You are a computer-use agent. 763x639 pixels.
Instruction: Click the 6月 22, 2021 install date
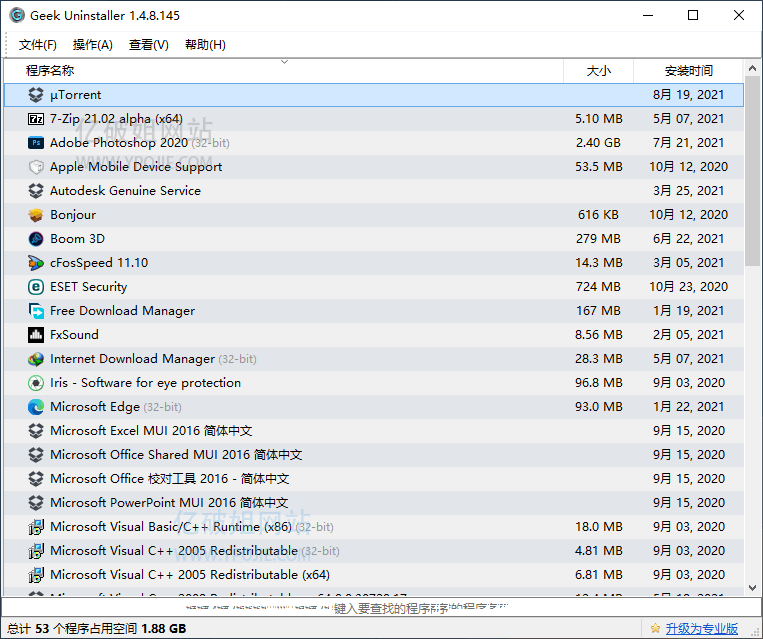click(x=688, y=238)
